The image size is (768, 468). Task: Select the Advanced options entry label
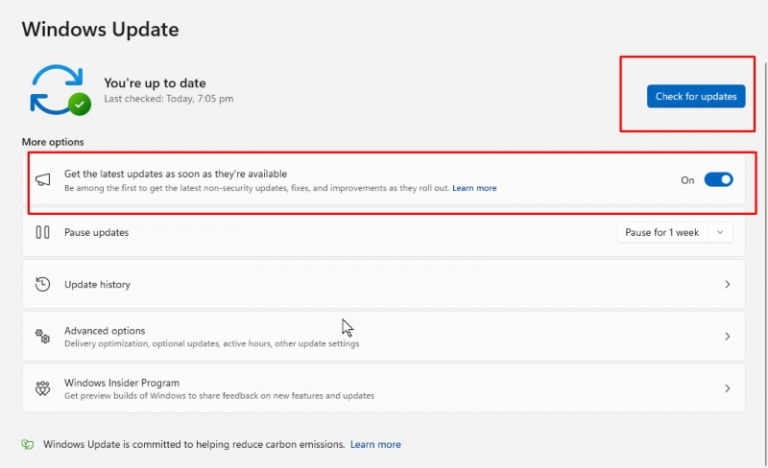[x=104, y=331]
